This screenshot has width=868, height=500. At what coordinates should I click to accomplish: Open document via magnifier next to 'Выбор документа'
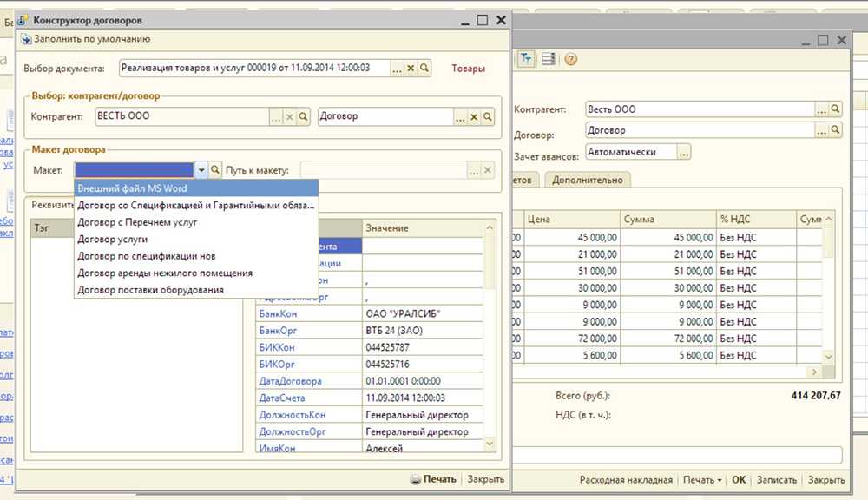click(424, 68)
